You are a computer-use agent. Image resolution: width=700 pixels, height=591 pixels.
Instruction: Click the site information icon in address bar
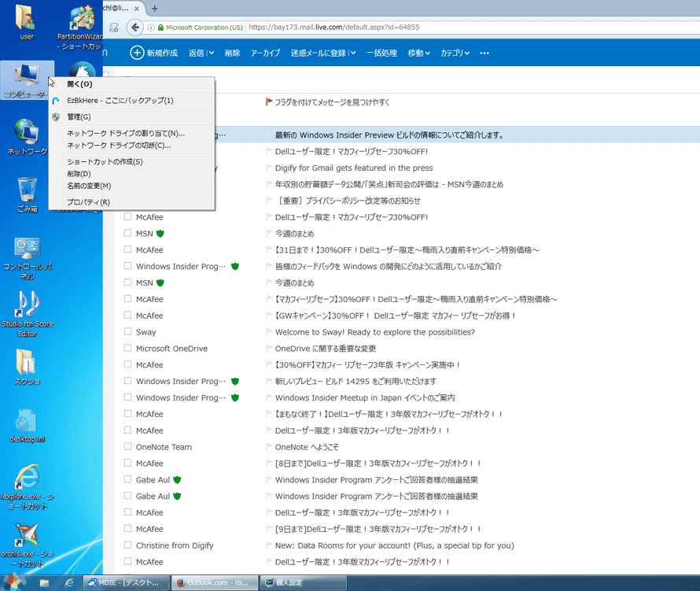[x=151, y=28]
